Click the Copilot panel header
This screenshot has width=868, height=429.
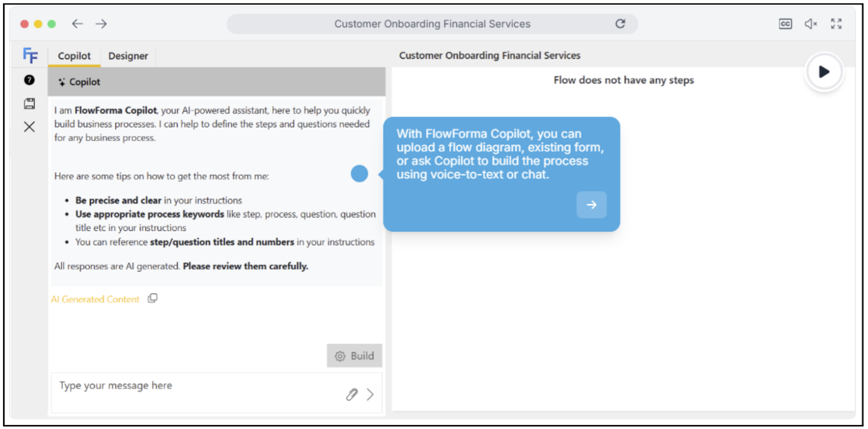pyautogui.click(x=216, y=82)
